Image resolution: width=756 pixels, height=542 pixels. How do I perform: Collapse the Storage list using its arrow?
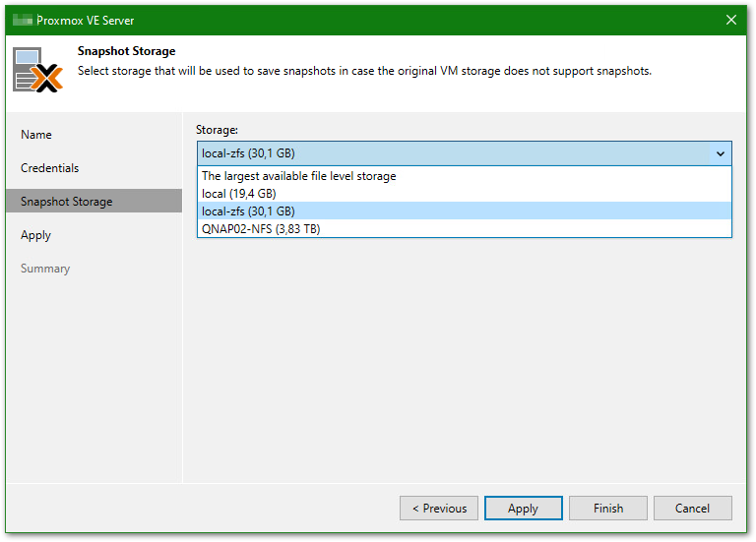pos(720,153)
